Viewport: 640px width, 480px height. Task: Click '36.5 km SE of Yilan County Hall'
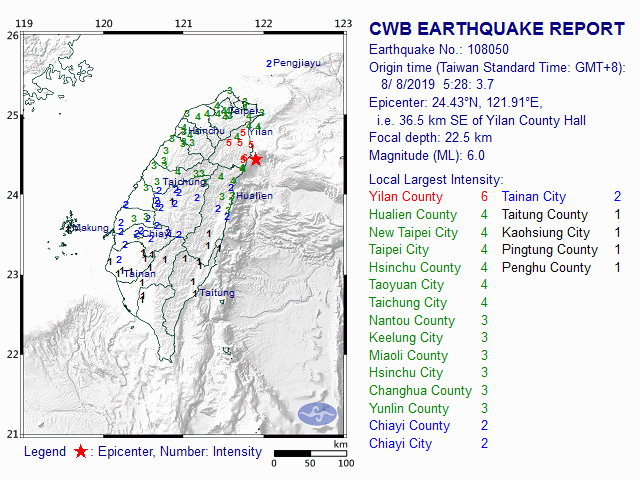(492, 120)
